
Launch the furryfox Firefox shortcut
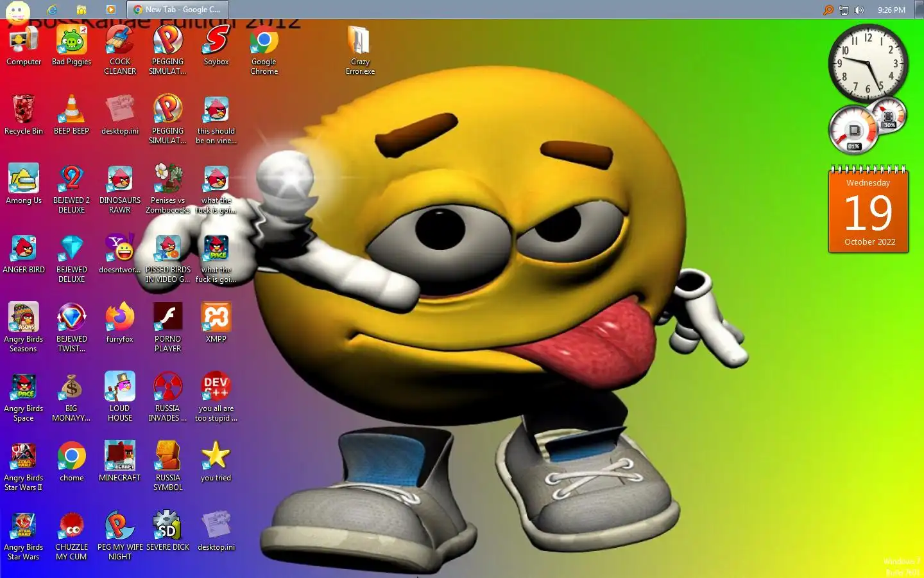(x=120, y=324)
